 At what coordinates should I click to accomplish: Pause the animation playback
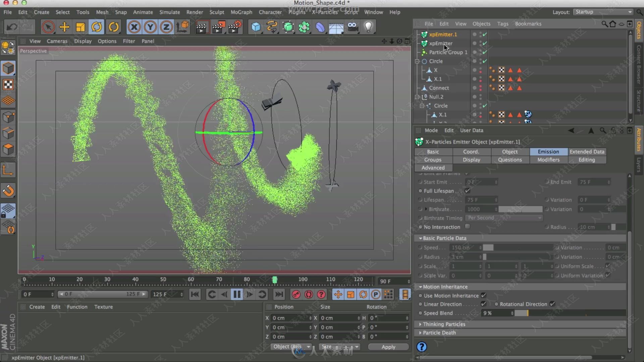point(237,294)
